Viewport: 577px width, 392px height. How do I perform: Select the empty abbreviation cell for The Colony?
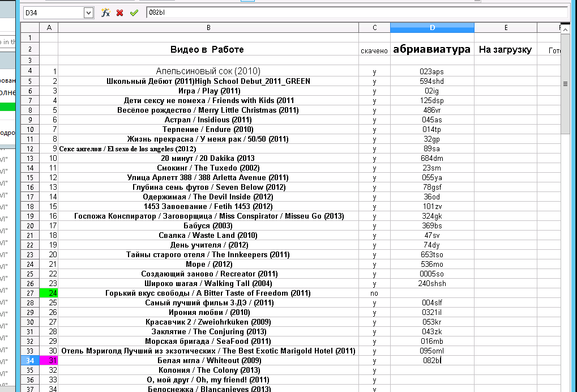point(433,370)
